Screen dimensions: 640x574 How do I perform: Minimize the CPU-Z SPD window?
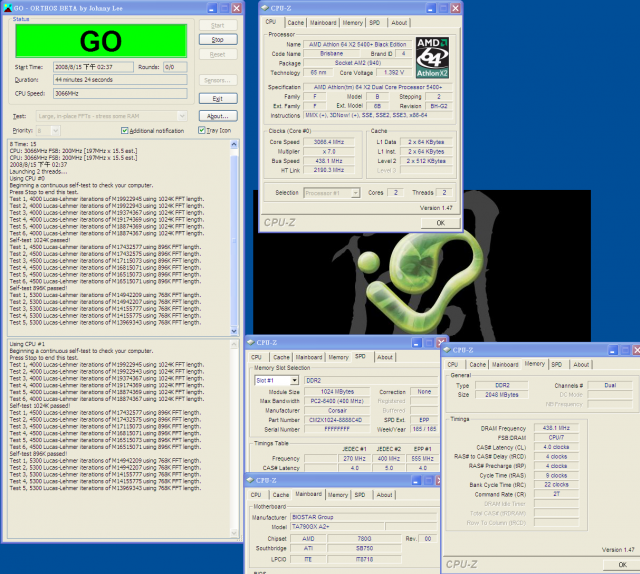[x=416, y=343]
